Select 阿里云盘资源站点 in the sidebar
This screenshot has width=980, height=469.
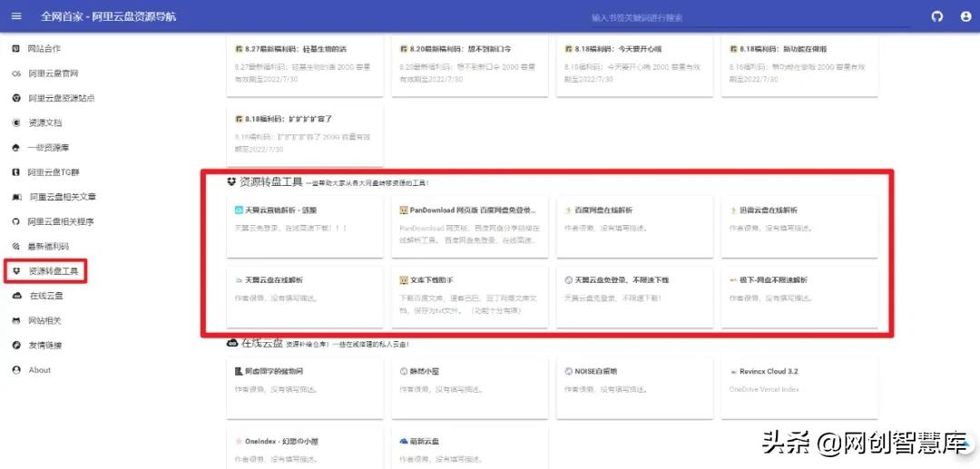(62, 98)
